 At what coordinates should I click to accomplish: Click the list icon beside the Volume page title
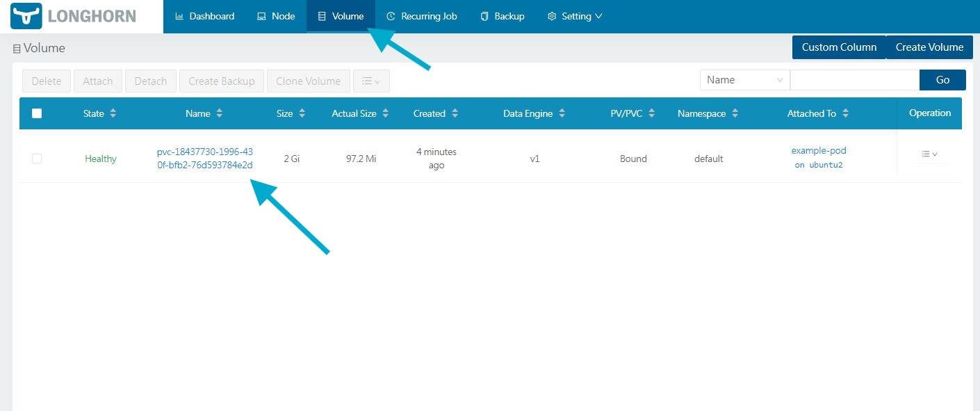click(x=15, y=48)
